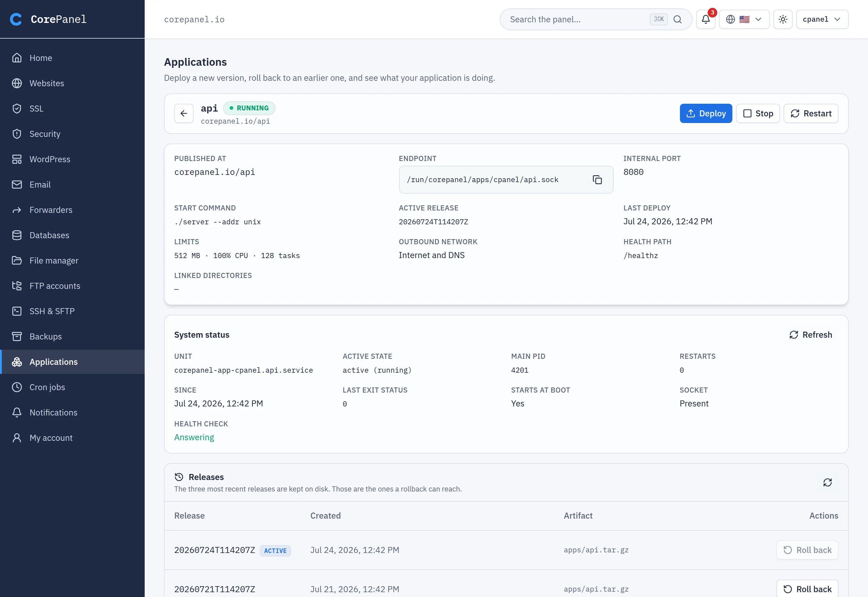868x597 pixels.
Task: Go back with the arrow button
Action: [x=184, y=113]
